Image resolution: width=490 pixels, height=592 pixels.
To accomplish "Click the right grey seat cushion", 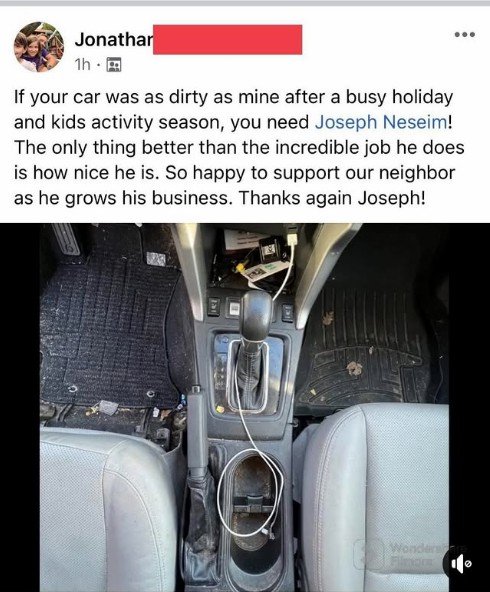I will click(376, 495).
